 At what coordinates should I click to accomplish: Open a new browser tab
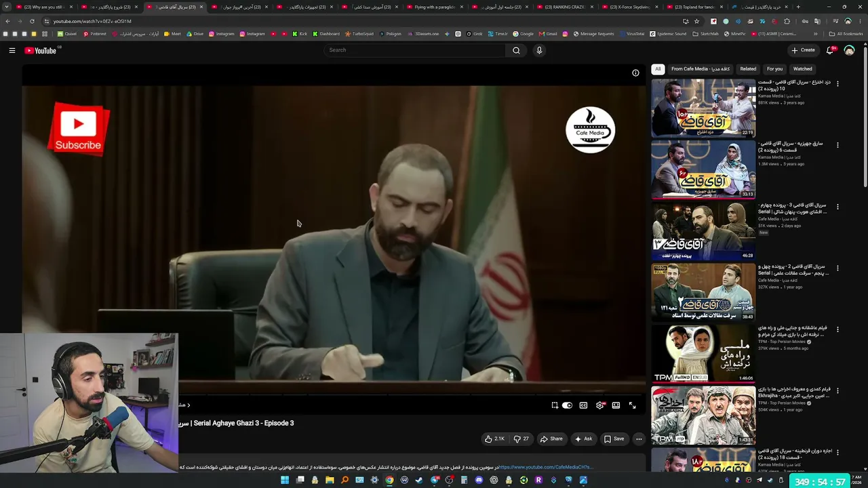(798, 7)
